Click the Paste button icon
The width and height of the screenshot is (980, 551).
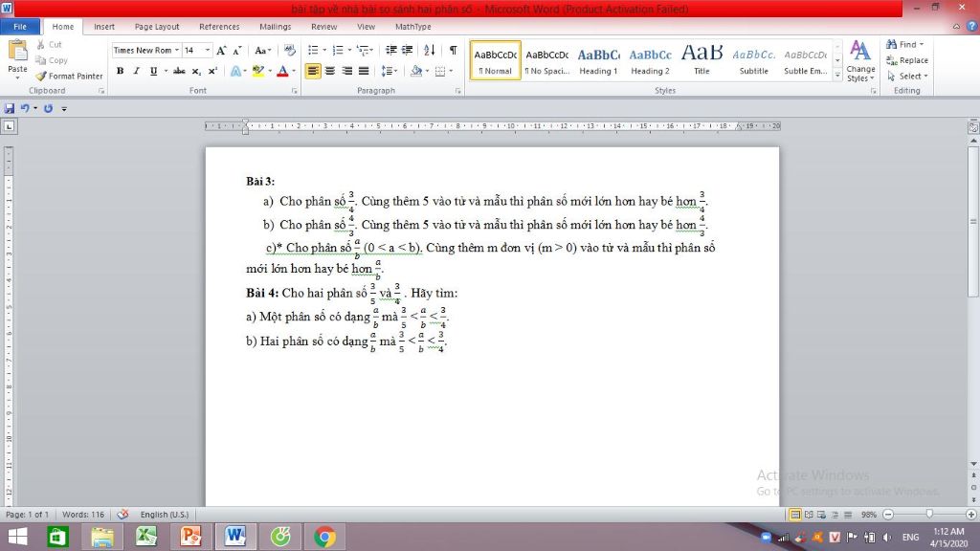pos(17,52)
